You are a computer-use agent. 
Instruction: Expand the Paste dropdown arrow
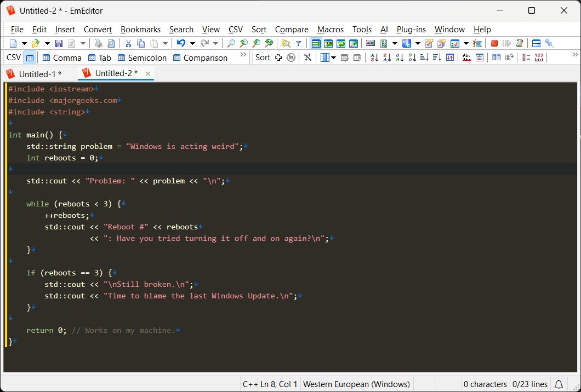(x=165, y=43)
